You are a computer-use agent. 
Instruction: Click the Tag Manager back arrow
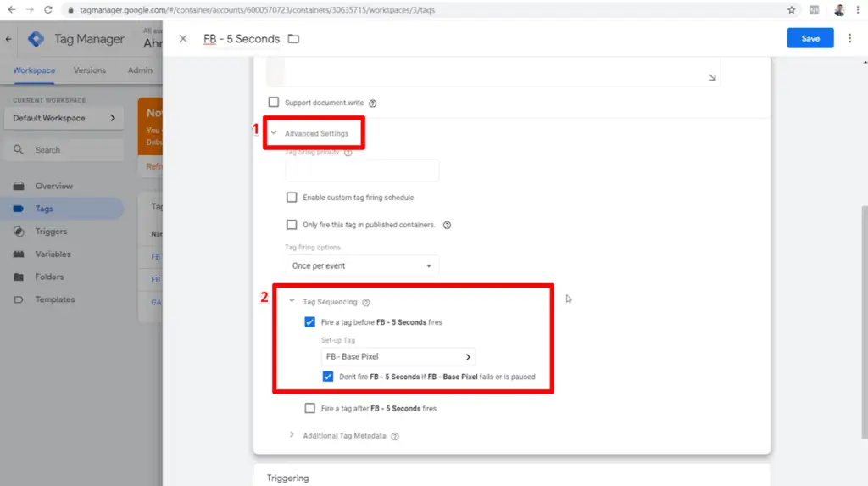8,39
